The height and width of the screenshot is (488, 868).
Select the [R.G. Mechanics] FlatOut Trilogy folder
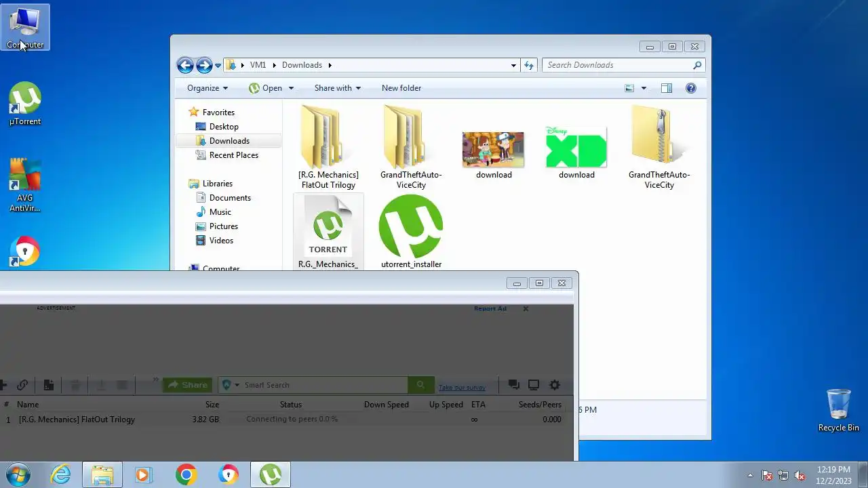point(329,147)
